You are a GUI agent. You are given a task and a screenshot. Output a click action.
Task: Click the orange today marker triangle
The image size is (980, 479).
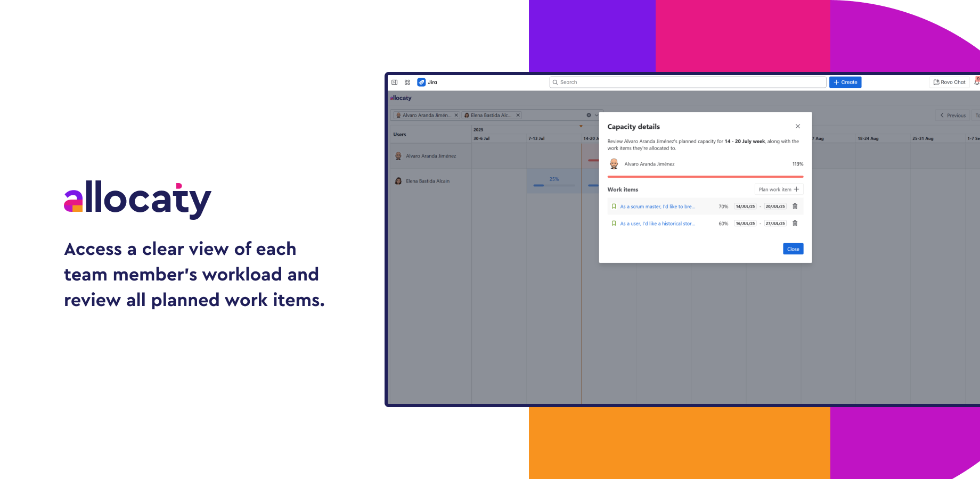[581, 127]
